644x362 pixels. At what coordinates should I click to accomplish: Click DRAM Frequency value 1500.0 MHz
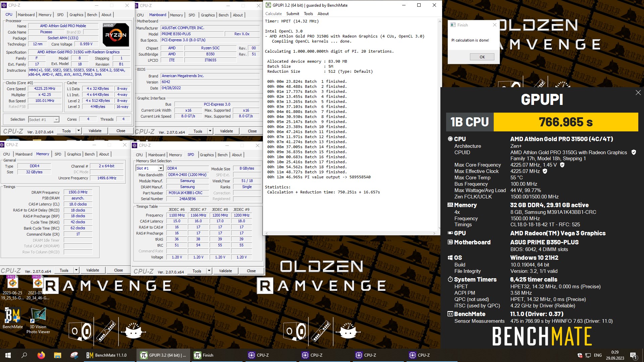78,192
